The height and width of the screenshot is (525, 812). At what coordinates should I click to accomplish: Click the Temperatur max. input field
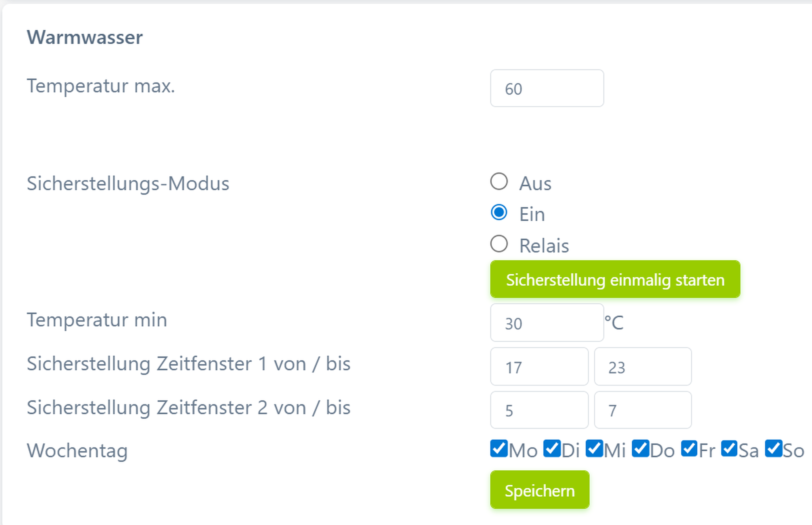click(547, 88)
